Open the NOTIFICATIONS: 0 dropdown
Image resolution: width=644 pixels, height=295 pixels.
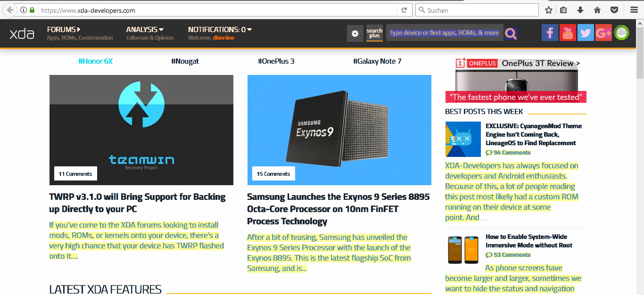click(220, 29)
